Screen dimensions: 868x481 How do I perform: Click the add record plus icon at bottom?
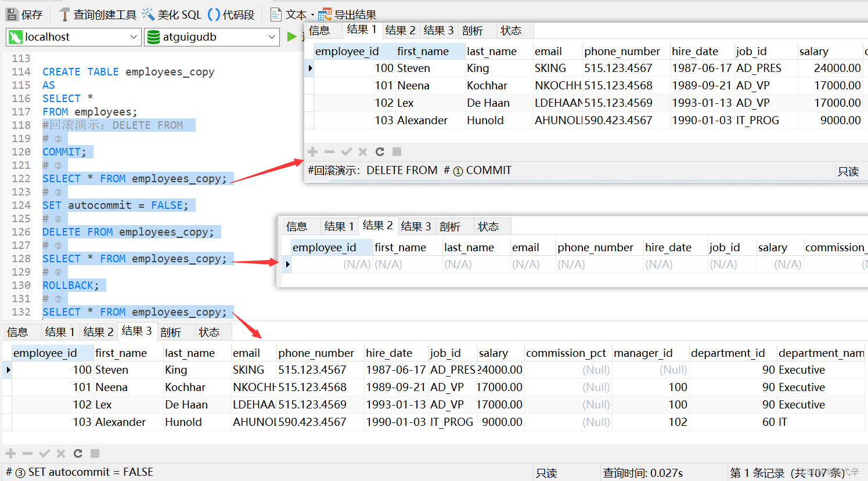10,453
